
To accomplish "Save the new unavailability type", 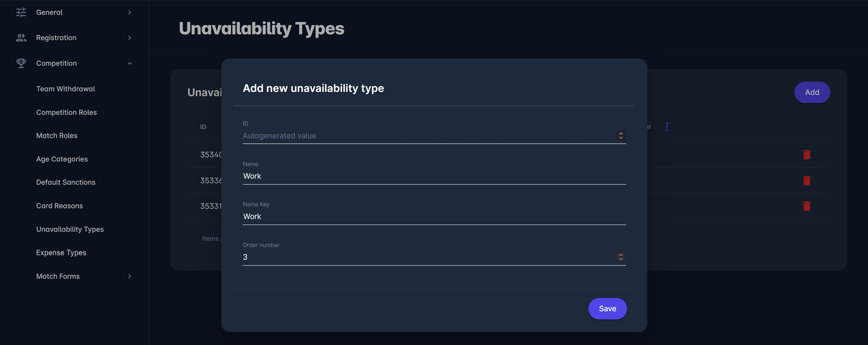I will pyautogui.click(x=607, y=309).
